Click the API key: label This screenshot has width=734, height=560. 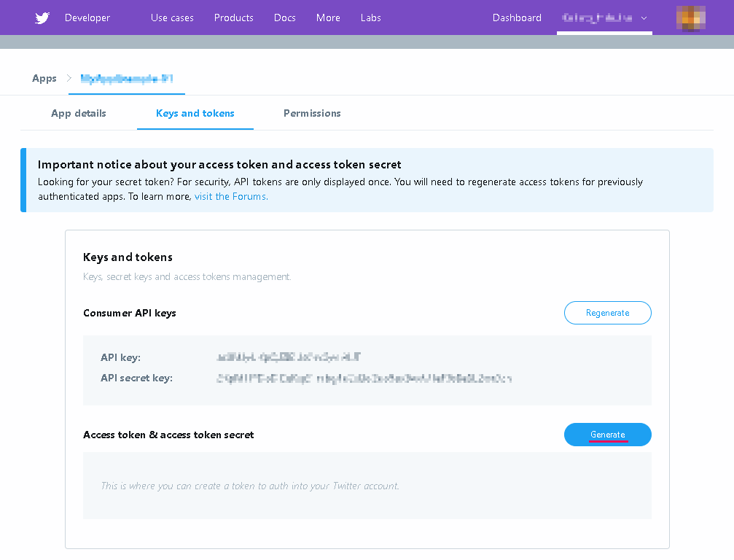click(120, 358)
